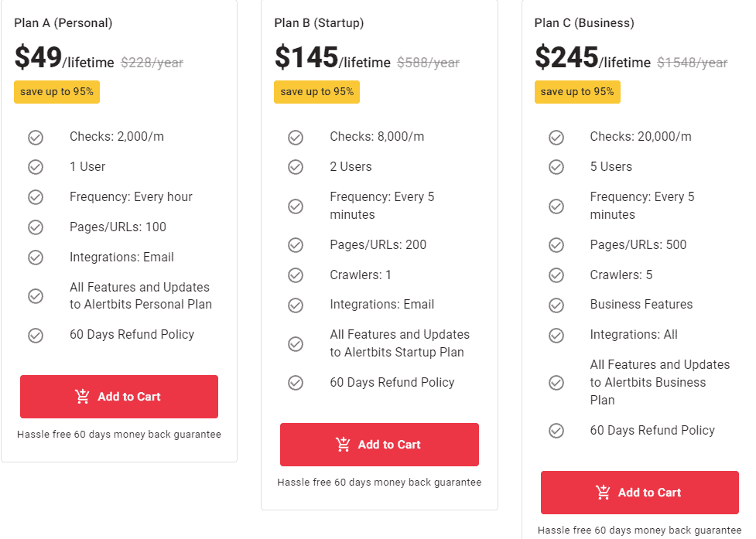This screenshot has width=756, height=539.
Task: Click the save up to 95% badge under Plan A
Action: pos(56,91)
